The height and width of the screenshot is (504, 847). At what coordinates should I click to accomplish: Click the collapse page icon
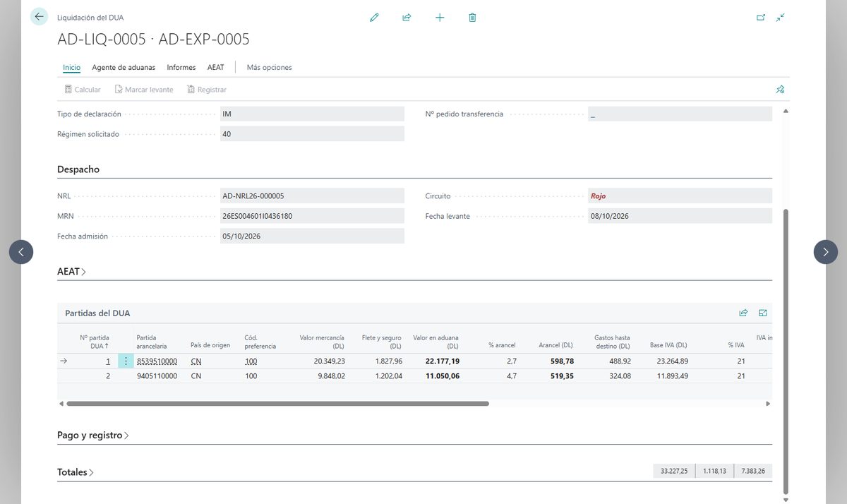coord(780,18)
